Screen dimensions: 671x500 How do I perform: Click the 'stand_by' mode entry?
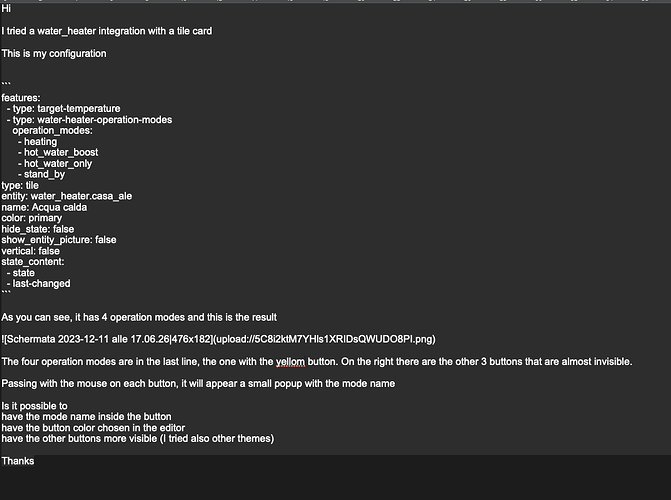coord(41,174)
